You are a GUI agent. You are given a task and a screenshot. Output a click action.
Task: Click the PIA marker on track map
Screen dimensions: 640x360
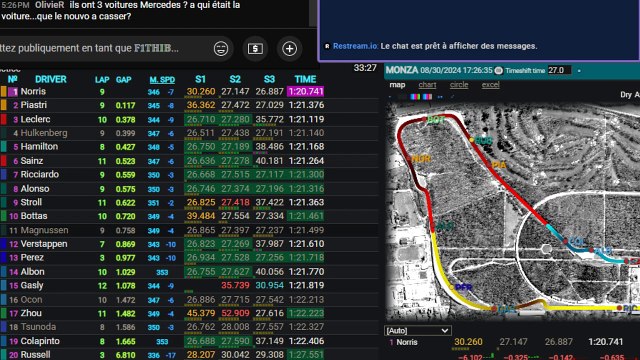(x=499, y=165)
